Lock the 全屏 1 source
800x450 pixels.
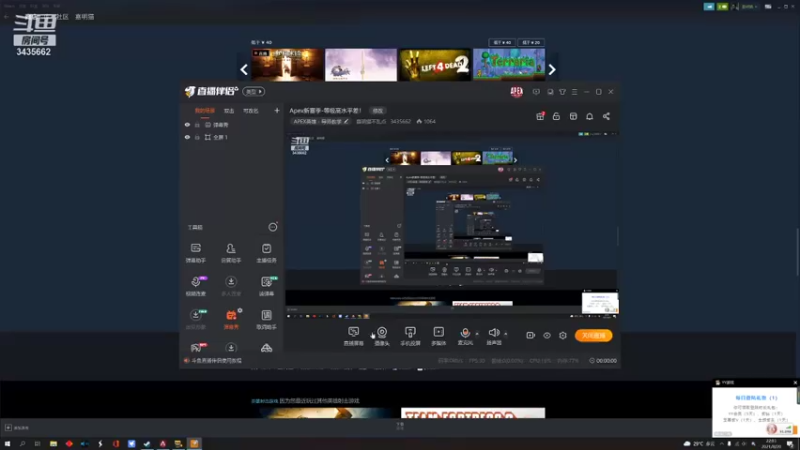pyautogui.click(x=197, y=137)
